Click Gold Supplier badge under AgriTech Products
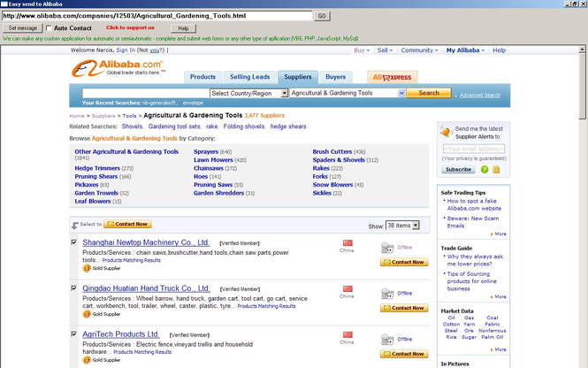The width and height of the screenshot is (588, 368). coord(102,360)
